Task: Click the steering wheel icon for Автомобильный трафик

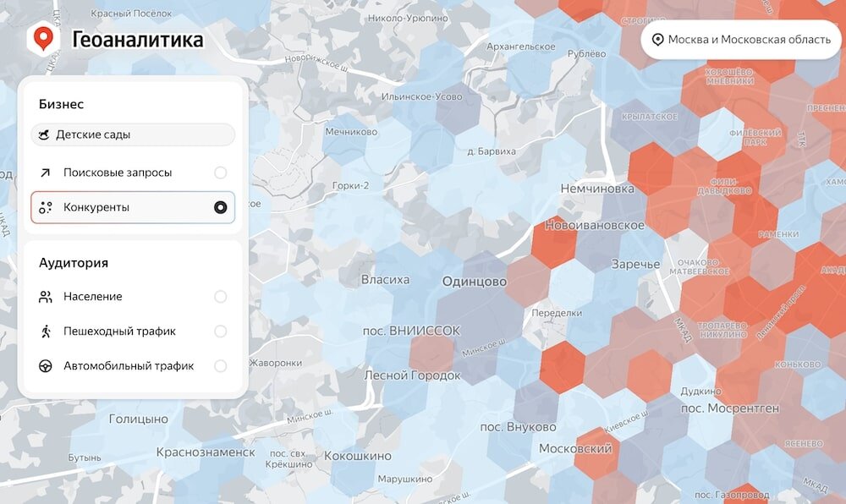Action: click(x=46, y=366)
